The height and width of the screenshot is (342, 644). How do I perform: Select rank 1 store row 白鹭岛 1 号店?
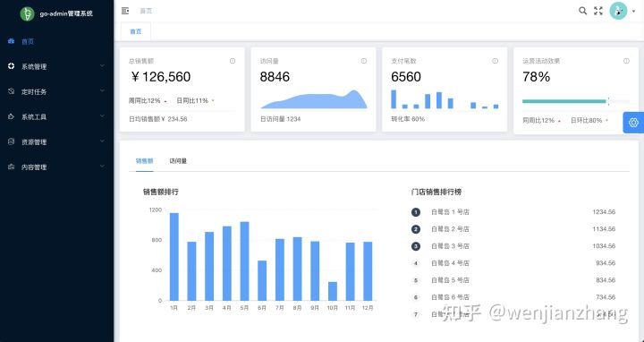pyautogui.click(x=513, y=212)
